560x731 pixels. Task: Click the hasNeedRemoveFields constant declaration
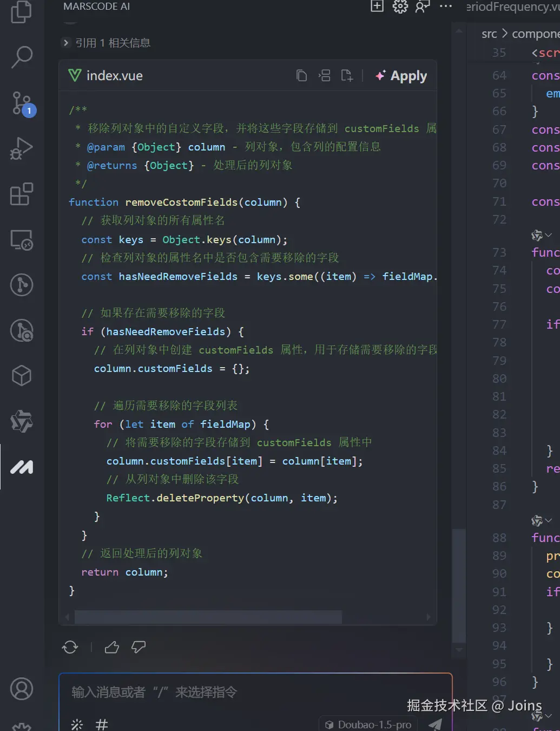[178, 277]
